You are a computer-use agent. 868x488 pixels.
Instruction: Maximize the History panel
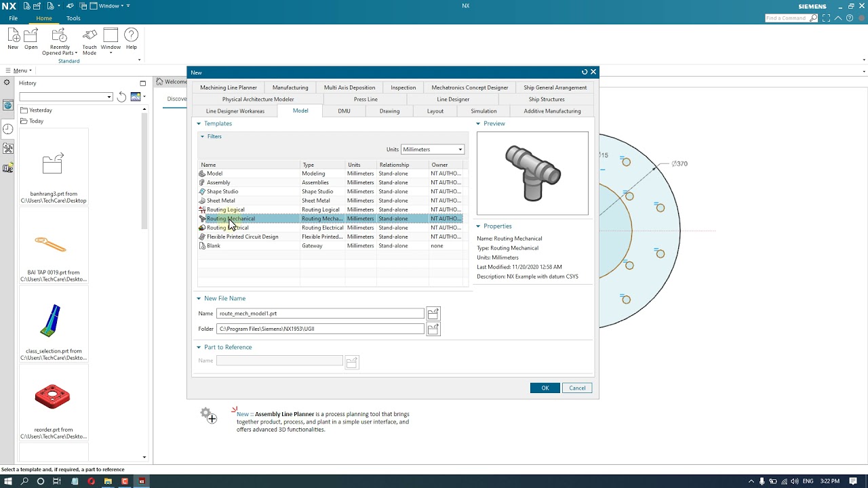point(142,83)
